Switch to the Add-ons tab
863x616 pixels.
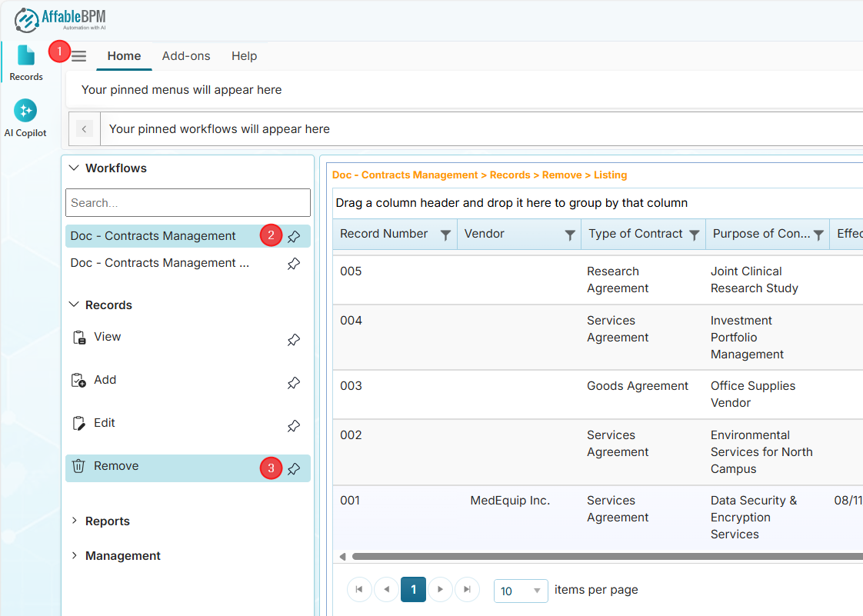coord(186,56)
